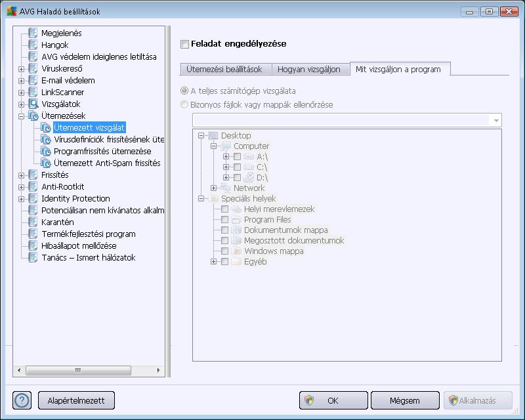Expand the Identity Protection node
This screenshot has height=420, width=525.
(22, 199)
